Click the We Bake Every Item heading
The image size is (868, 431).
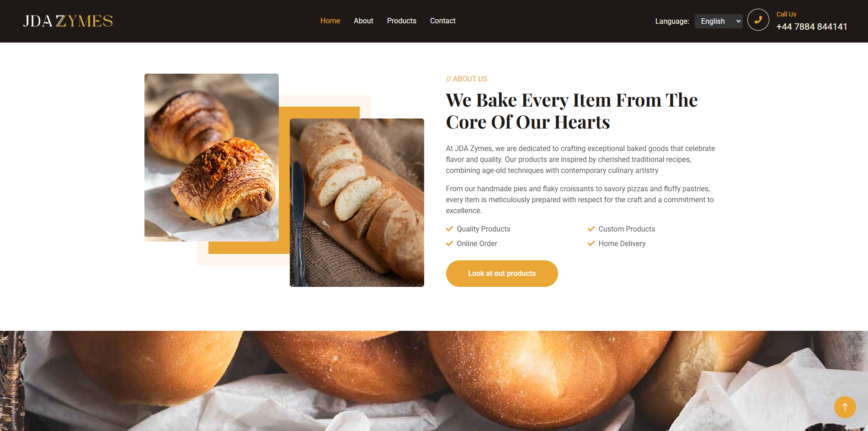(x=572, y=111)
